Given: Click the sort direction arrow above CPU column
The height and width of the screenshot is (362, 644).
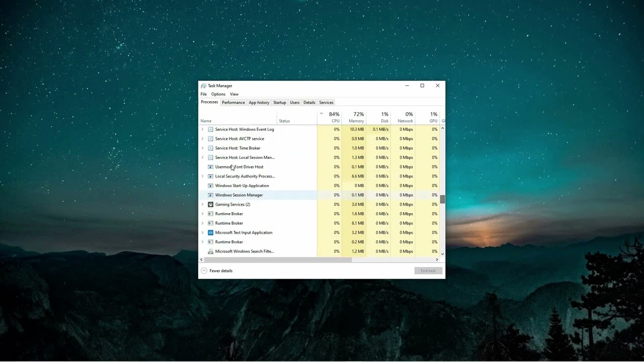Looking at the screenshot, I should pyautogui.click(x=321, y=114).
